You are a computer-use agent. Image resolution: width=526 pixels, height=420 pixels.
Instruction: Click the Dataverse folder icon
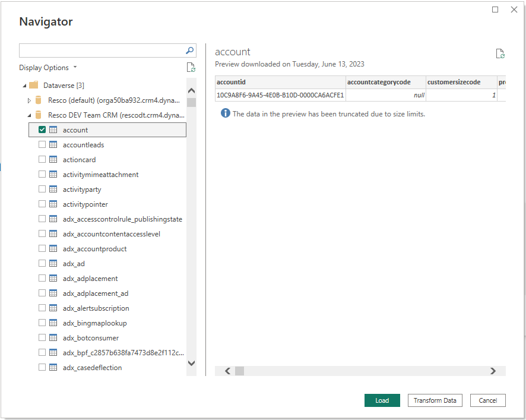pos(34,85)
